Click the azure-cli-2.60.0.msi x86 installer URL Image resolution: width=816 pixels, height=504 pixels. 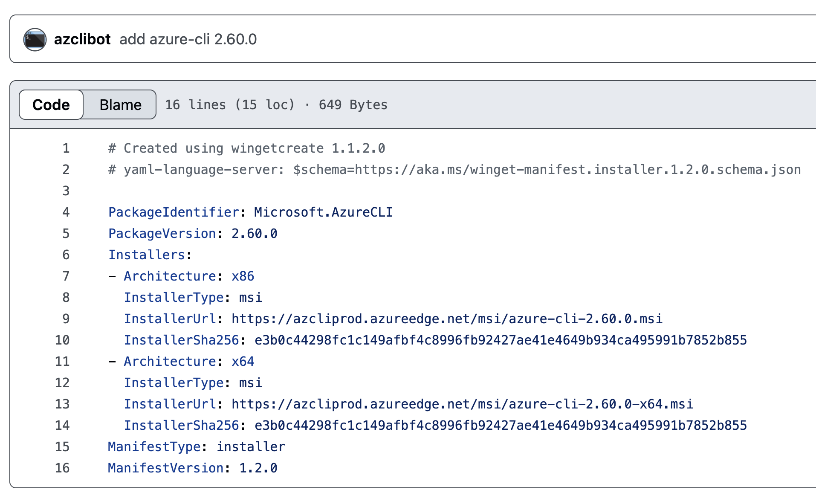coord(447,319)
